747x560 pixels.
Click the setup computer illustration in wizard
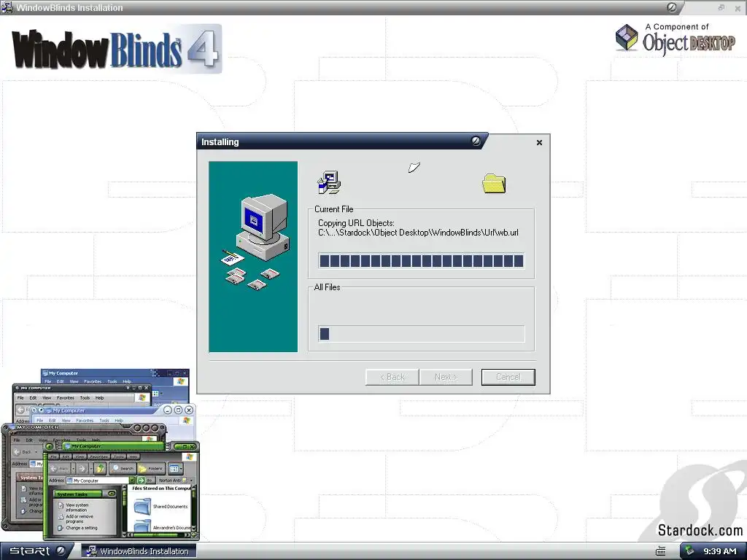253,257
